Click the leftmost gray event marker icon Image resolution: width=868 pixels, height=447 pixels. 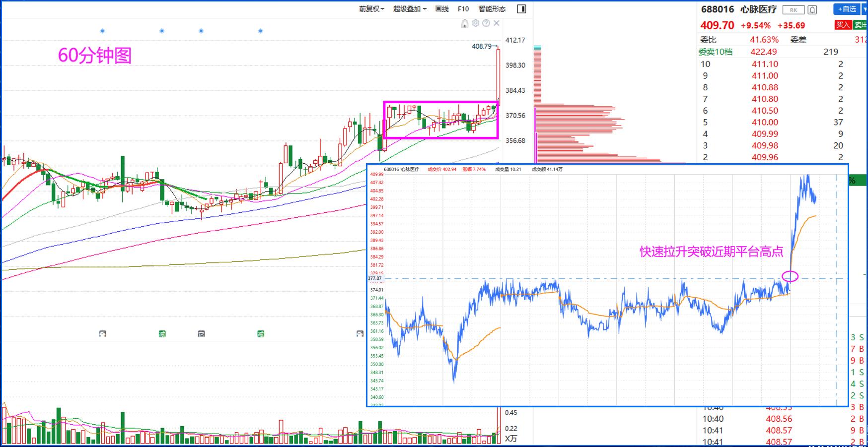pyautogui.click(x=102, y=334)
